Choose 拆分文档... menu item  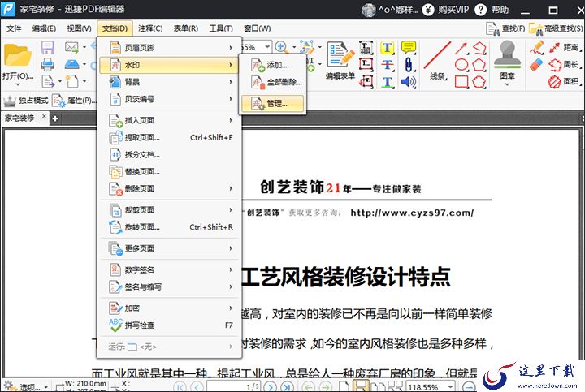tap(169, 155)
